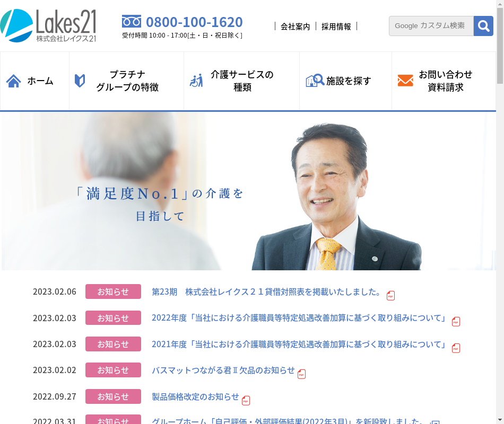Screen dimensions: 504x424
Task: Click the Lakes21 logo
Action: tap(48, 25)
